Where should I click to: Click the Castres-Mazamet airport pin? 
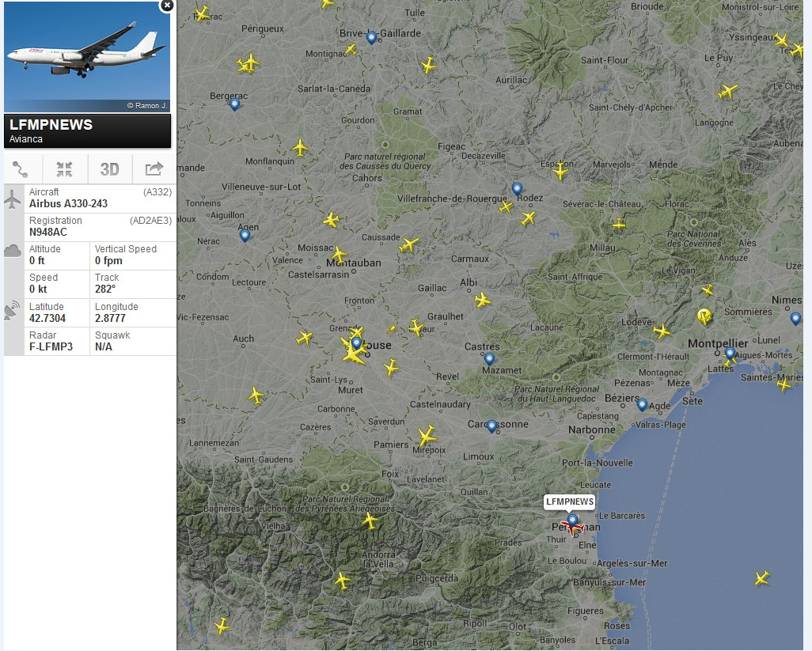click(489, 358)
